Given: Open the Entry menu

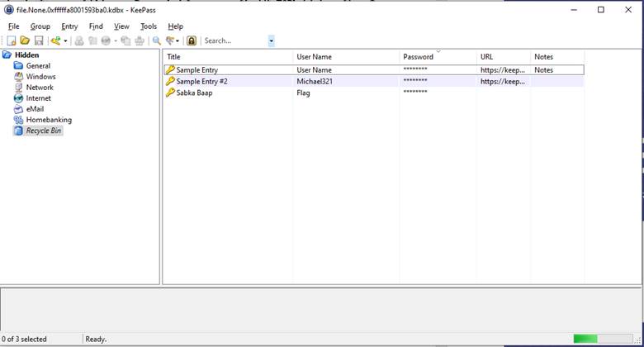Looking at the screenshot, I should [69, 26].
